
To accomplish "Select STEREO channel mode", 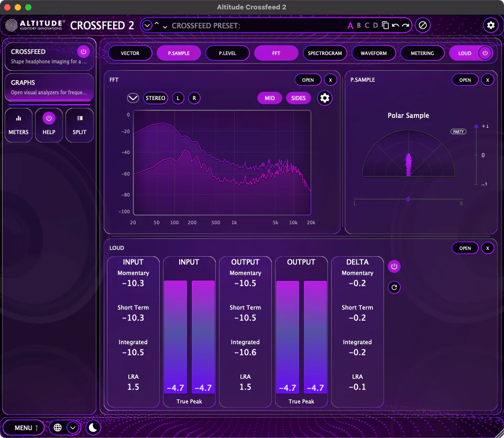I will 155,98.
